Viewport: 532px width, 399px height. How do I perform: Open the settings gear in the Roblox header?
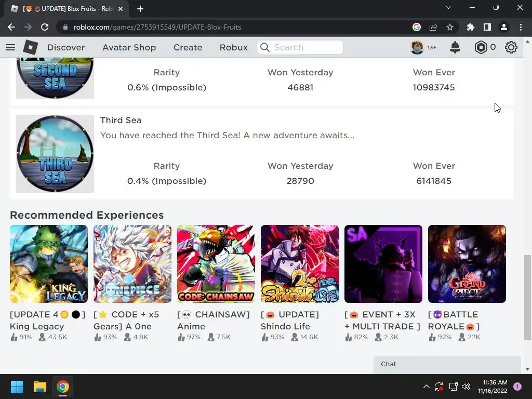click(511, 47)
